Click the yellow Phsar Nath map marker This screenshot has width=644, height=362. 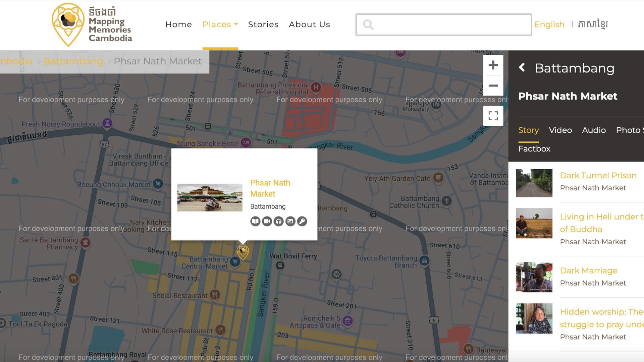click(x=243, y=252)
